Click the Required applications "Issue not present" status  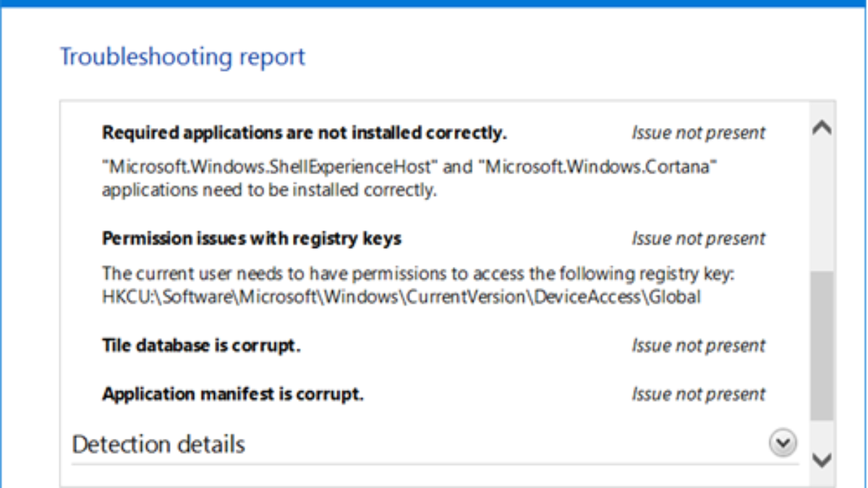point(698,133)
